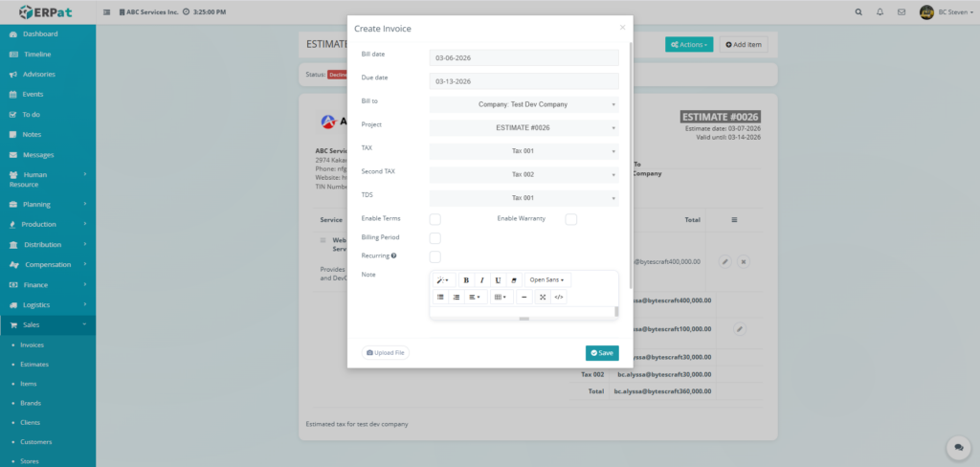Open the notifications bell icon
The height and width of the screenshot is (467, 980).
point(880,11)
